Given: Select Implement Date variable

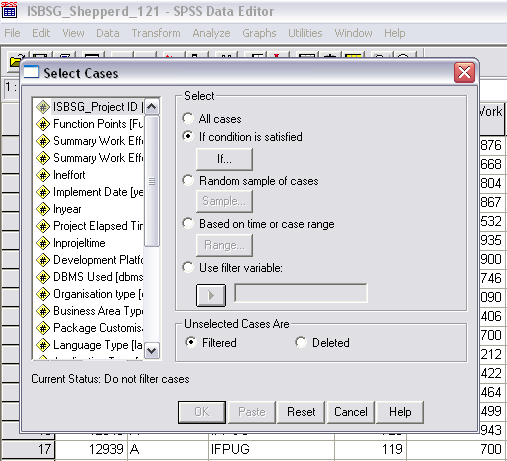Looking at the screenshot, I should click(x=89, y=192).
